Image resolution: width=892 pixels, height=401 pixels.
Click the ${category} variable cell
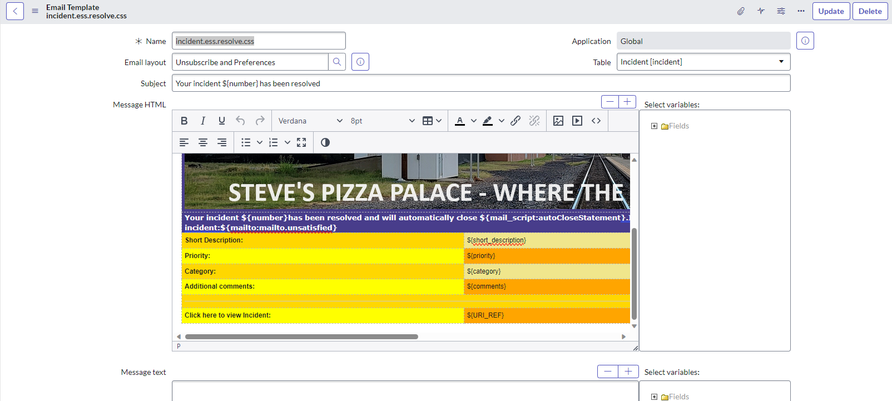click(x=547, y=271)
